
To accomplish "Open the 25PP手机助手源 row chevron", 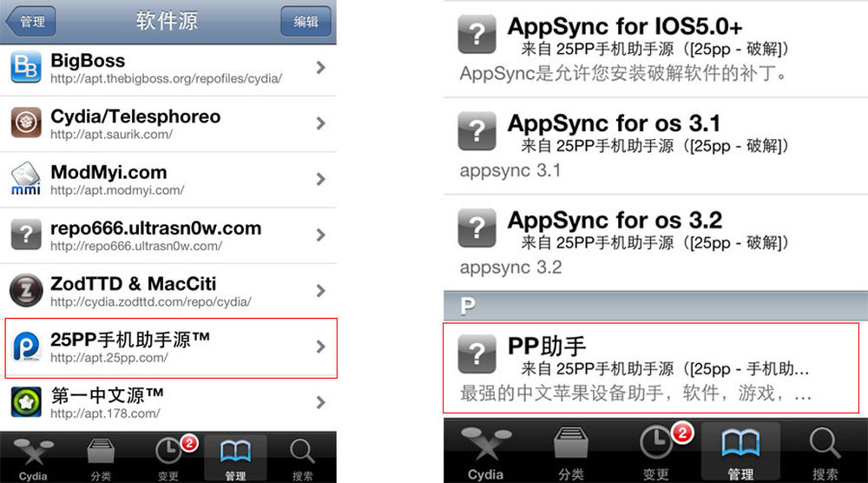I will [320, 347].
